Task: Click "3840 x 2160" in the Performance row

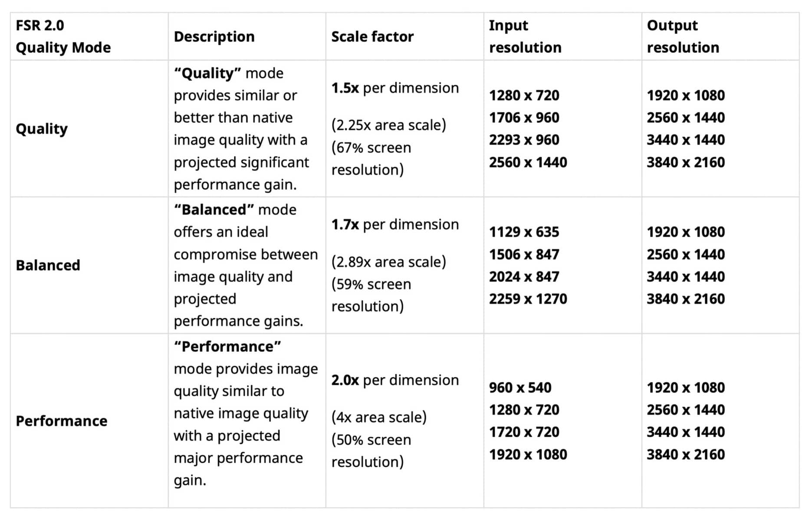Action: tap(686, 454)
